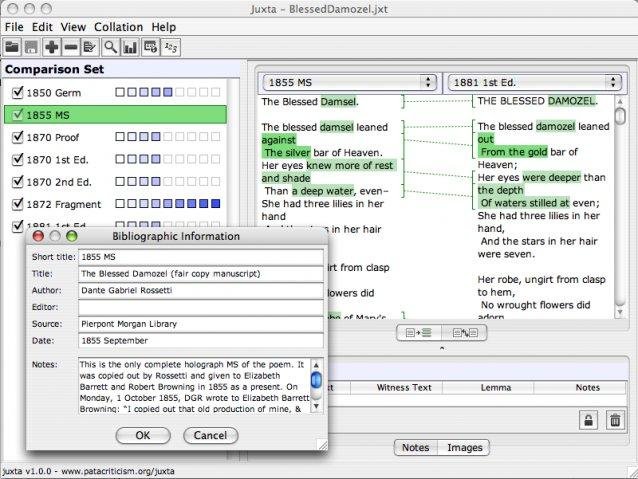Open the Edit menu
The height and width of the screenshot is (479, 638).
[42, 27]
